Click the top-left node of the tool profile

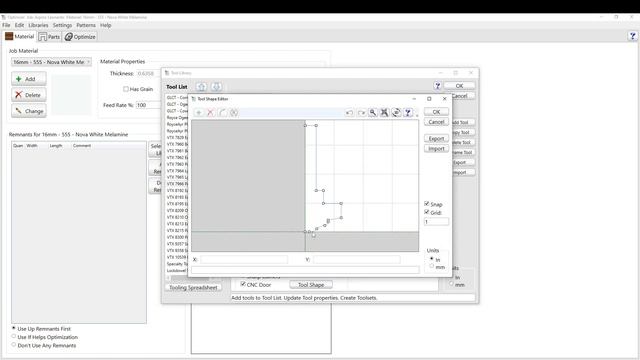[305, 125]
